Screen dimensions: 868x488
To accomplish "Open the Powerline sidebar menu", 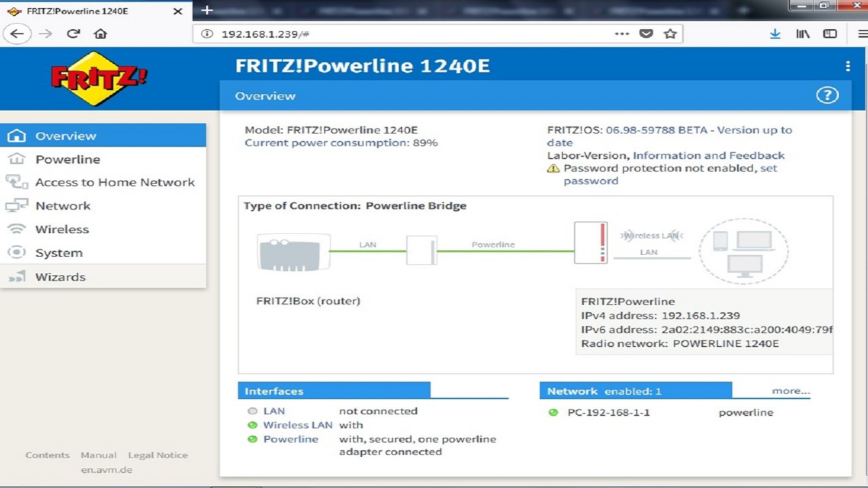I will point(103,159).
